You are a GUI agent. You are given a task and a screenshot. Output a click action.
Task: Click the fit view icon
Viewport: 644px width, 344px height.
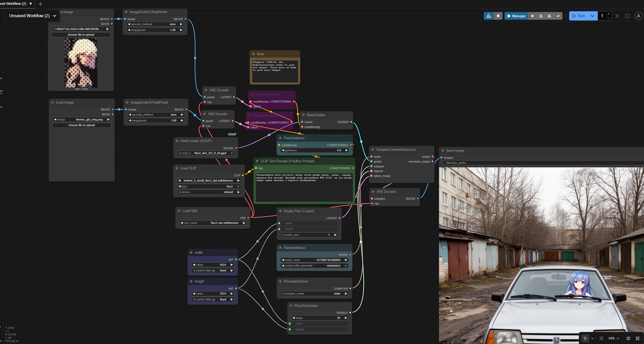(601, 338)
